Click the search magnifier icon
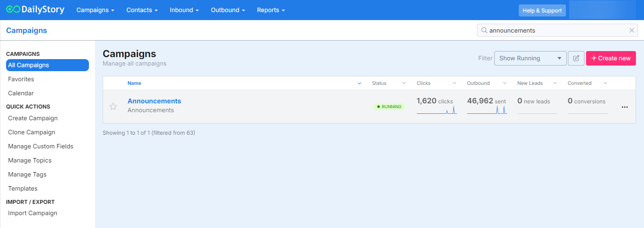 click(x=484, y=31)
